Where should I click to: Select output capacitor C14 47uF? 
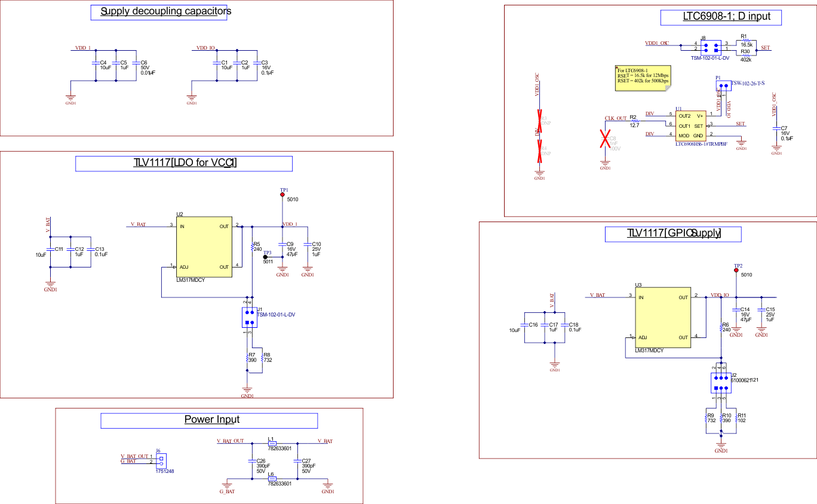[735, 311]
